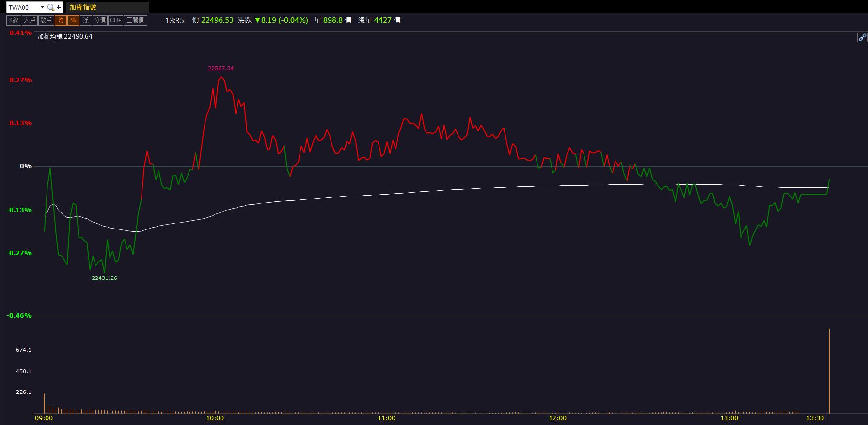The image size is (868, 425).
Task: Click the plus icon next to the search magnifier
Action: (x=59, y=7)
